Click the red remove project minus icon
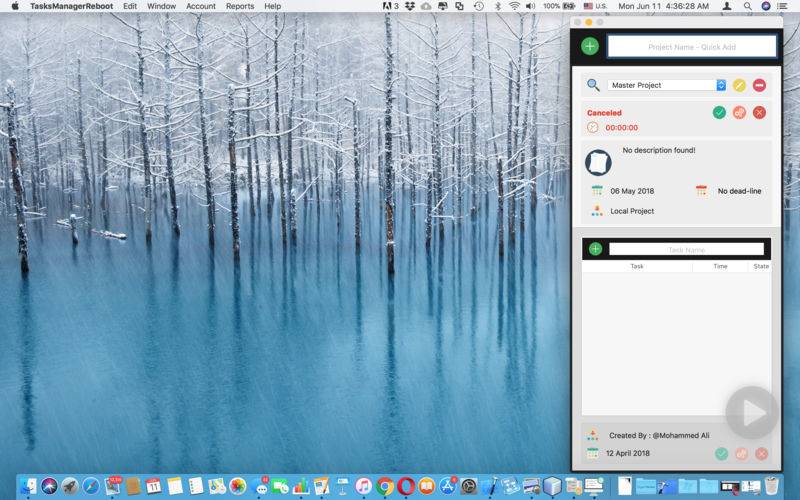 point(759,85)
